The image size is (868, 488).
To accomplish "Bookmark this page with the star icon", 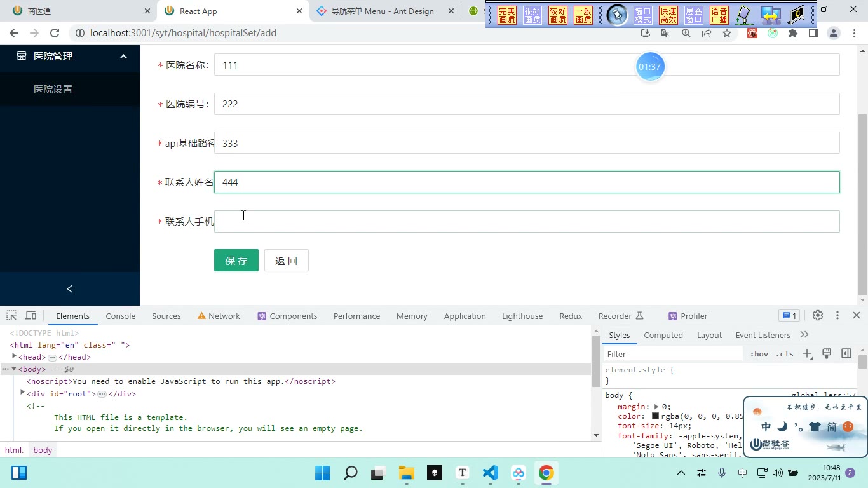I will click(x=727, y=33).
